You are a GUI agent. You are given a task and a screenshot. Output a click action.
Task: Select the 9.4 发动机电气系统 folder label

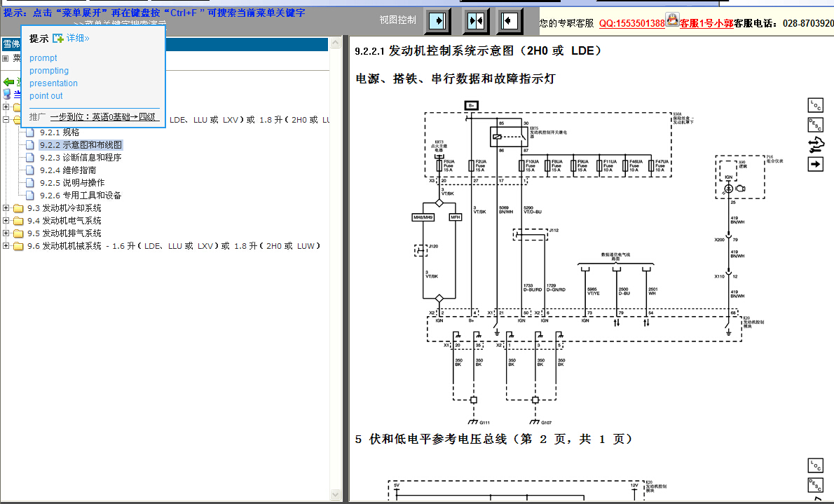pos(64,220)
